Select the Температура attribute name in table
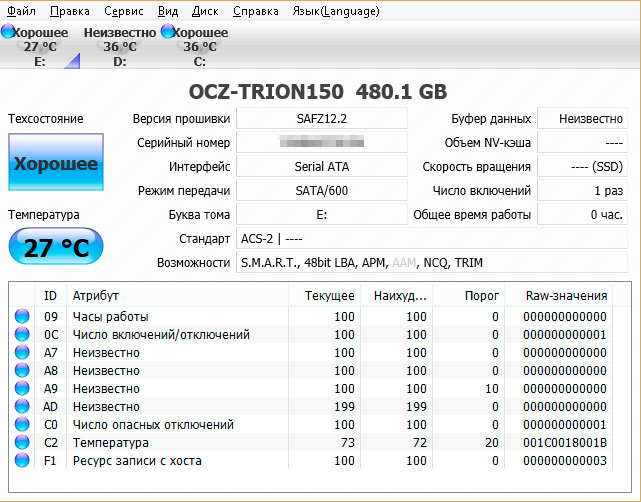The width and height of the screenshot is (641, 502). 110,442
